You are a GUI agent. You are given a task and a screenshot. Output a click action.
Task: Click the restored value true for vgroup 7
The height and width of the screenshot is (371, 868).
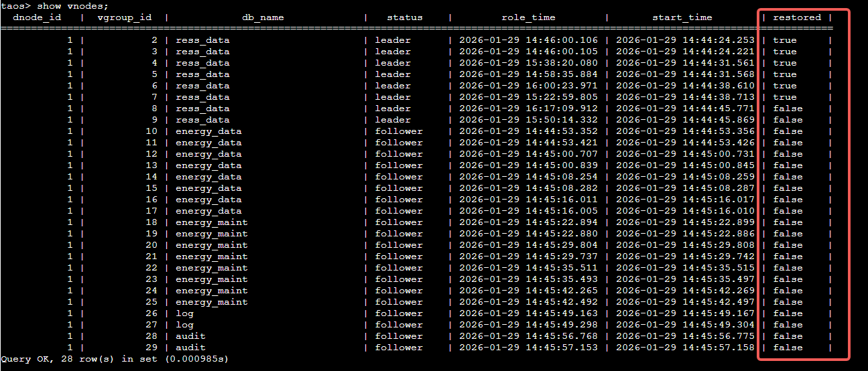point(784,97)
